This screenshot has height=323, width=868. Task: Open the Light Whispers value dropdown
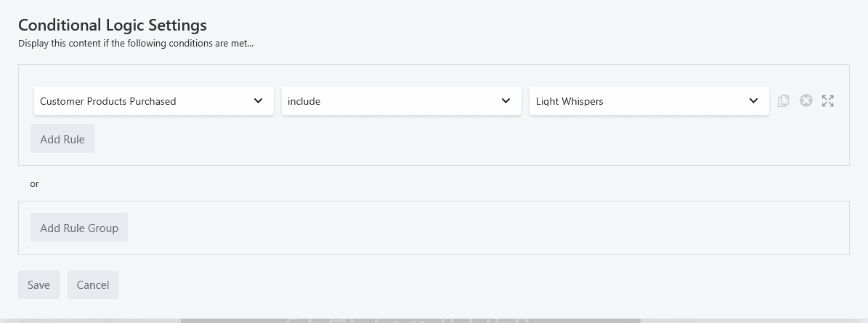pyautogui.click(x=638, y=101)
